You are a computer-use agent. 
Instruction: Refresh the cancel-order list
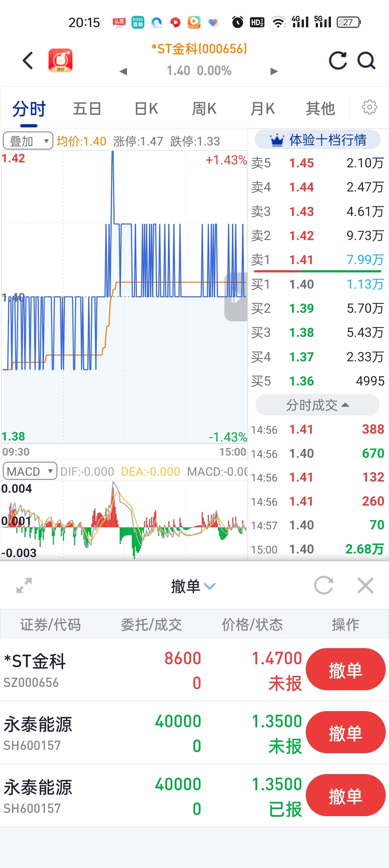click(x=323, y=585)
